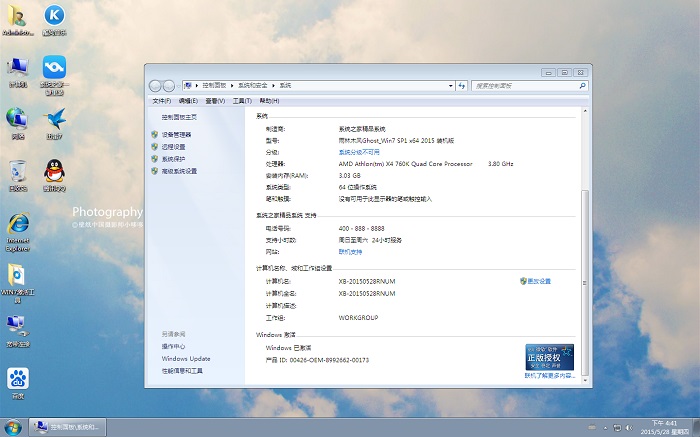The image size is (700, 437).
Task: Open the Recycle Bin desktop icon
Action: pos(18,175)
